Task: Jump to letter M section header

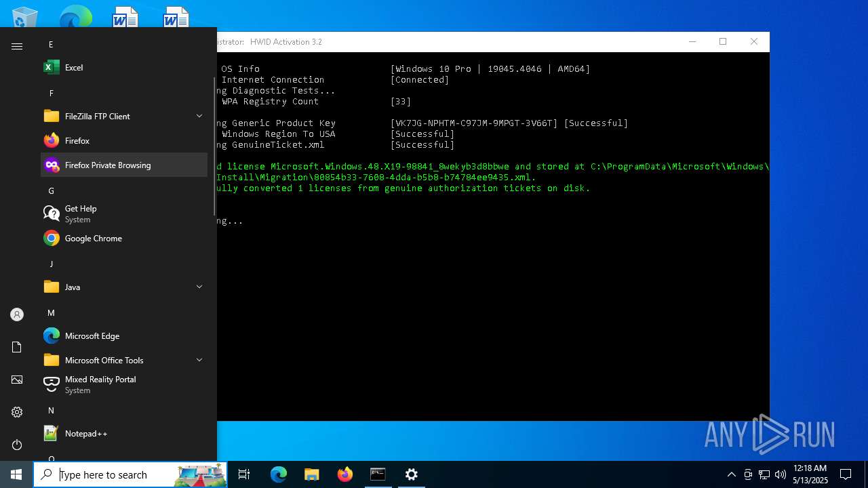Action: click(51, 313)
